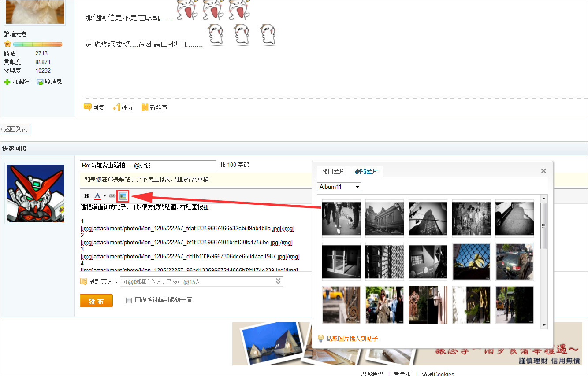The width and height of the screenshot is (588, 376).
Task: Click 加關注 to follow the user
Action: [x=17, y=81]
